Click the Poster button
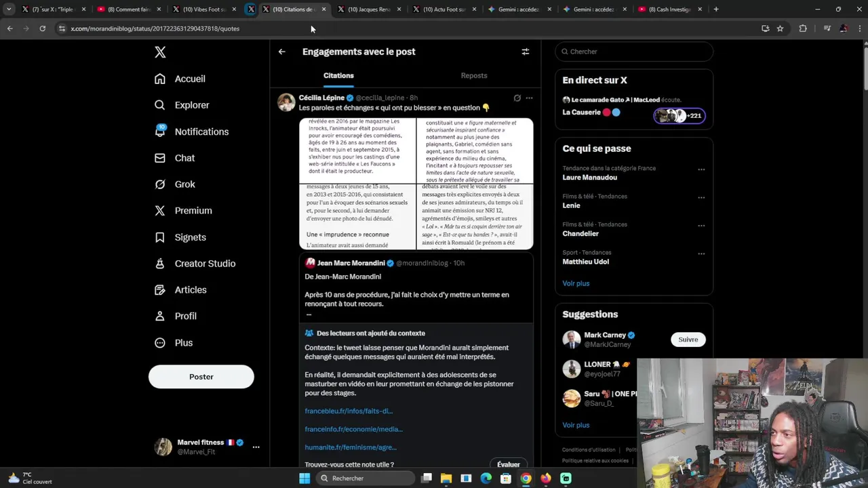Screen dimensions: 868x488 tap(201, 377)
